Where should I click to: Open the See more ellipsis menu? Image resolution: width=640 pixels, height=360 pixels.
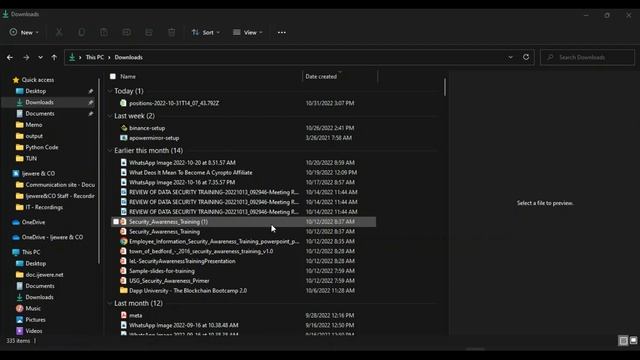pyautogui.click(x=282, y=33)
